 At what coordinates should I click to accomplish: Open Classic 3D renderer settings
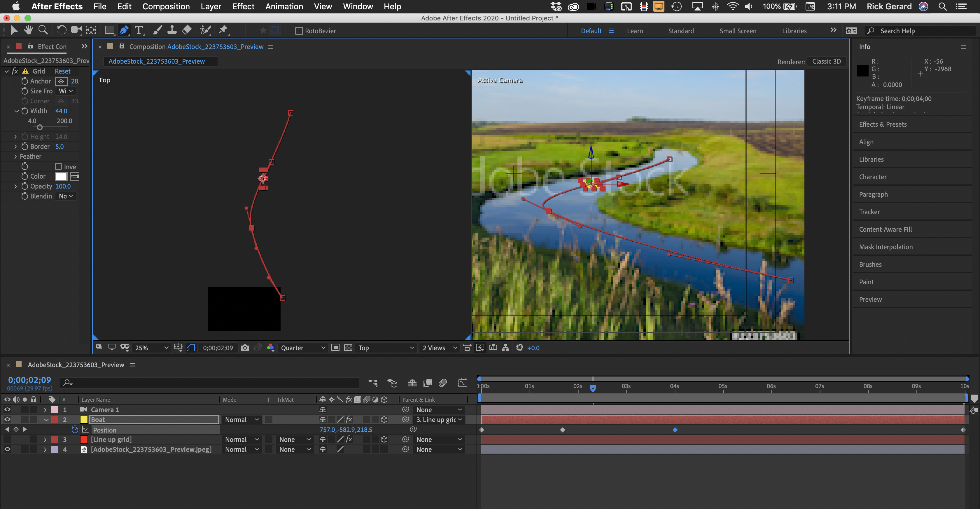(x=826, y=61)
